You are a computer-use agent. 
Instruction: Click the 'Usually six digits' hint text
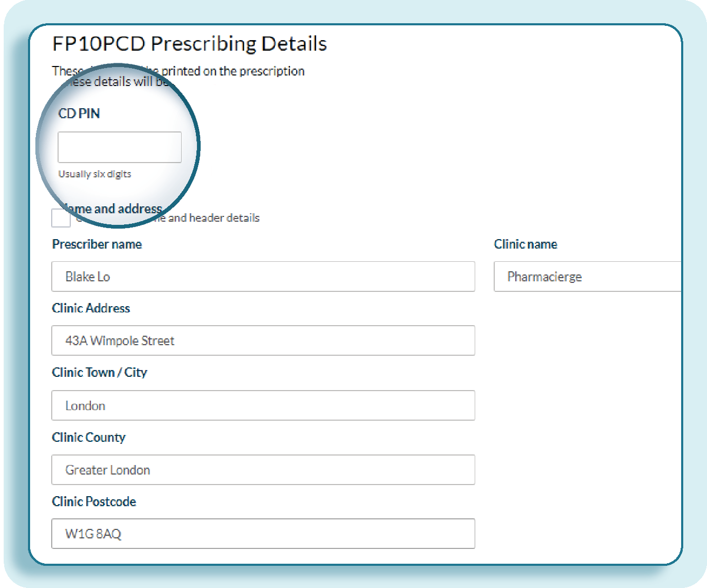click(x=95, y=174)
